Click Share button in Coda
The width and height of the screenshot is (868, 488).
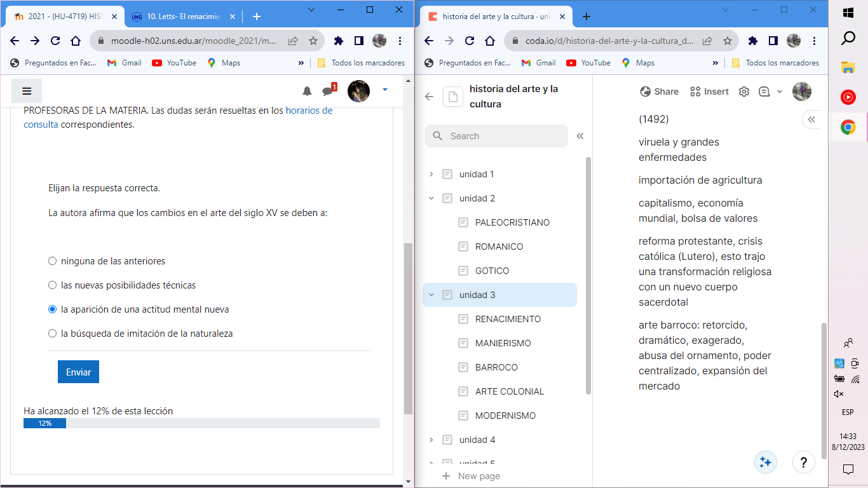(660, 91)
